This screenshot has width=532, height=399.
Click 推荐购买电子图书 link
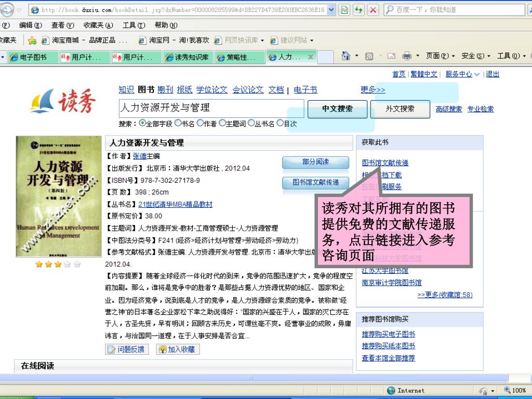(388, 334)
